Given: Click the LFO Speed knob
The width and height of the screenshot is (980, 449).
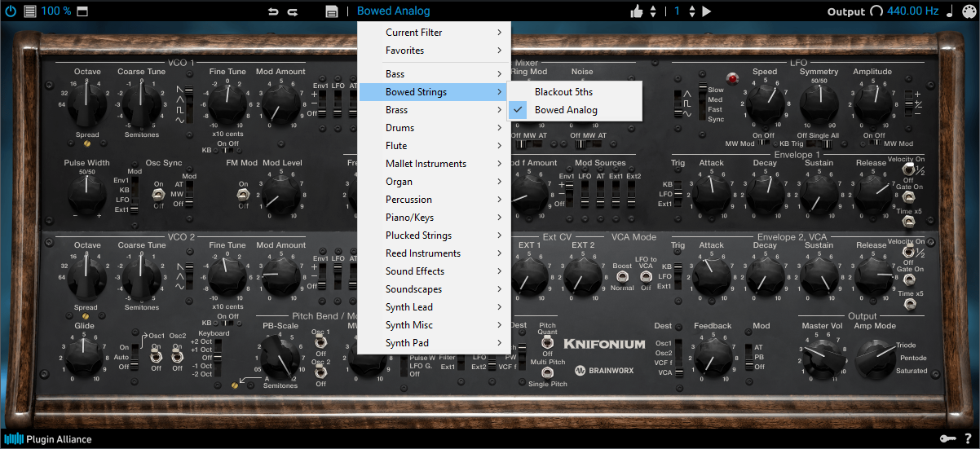Looking at the screenshot, I should pyautogui.click(x=765, y=104).
